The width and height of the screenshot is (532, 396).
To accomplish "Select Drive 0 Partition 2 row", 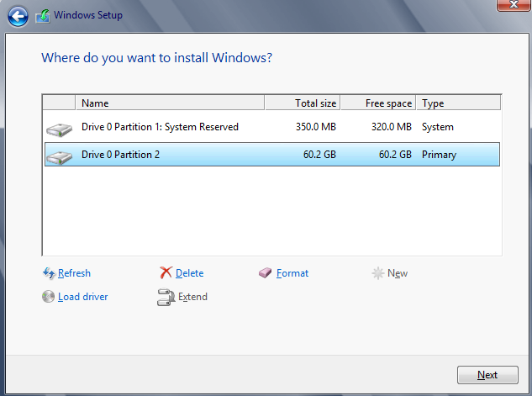I will [271, 155].
